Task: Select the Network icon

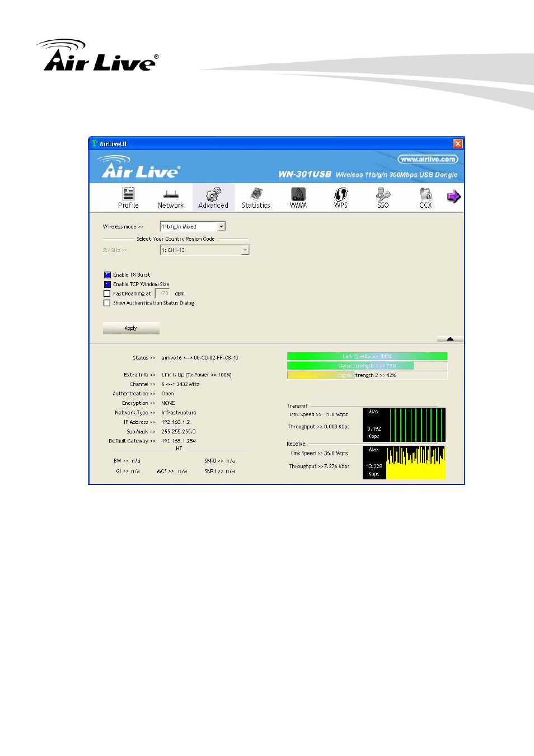Action: point(171,198)
